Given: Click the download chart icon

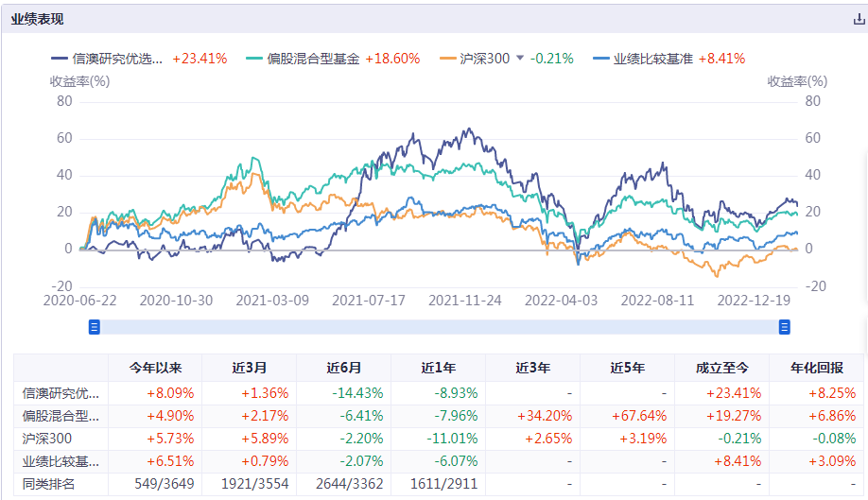Looking at the screenshot, I should coord(859,19).
